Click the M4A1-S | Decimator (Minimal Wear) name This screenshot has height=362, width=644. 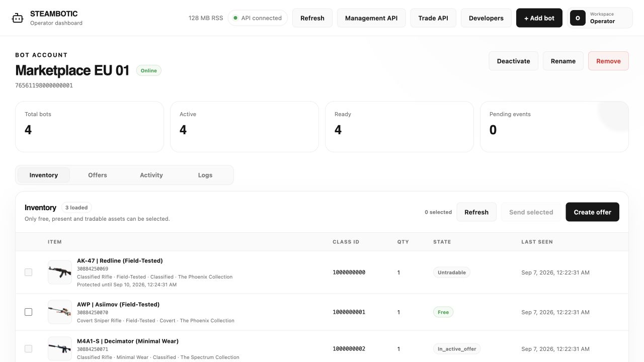pyautogui.click(x=128, y=341)
